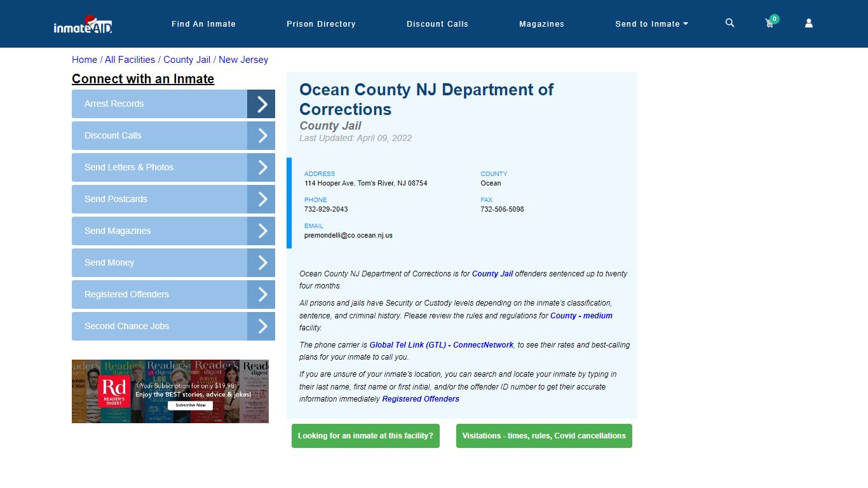Open the search magnifier icon
868x488 pixels.
pos(729,23)
